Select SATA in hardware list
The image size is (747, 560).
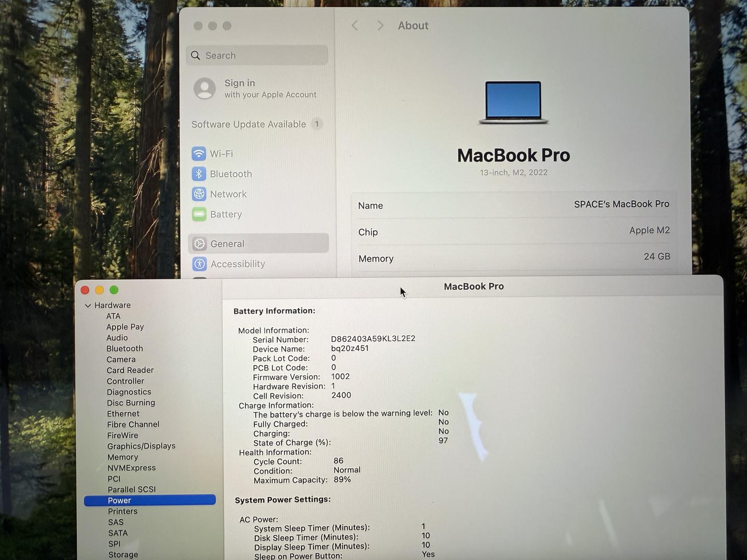(118, 533)
